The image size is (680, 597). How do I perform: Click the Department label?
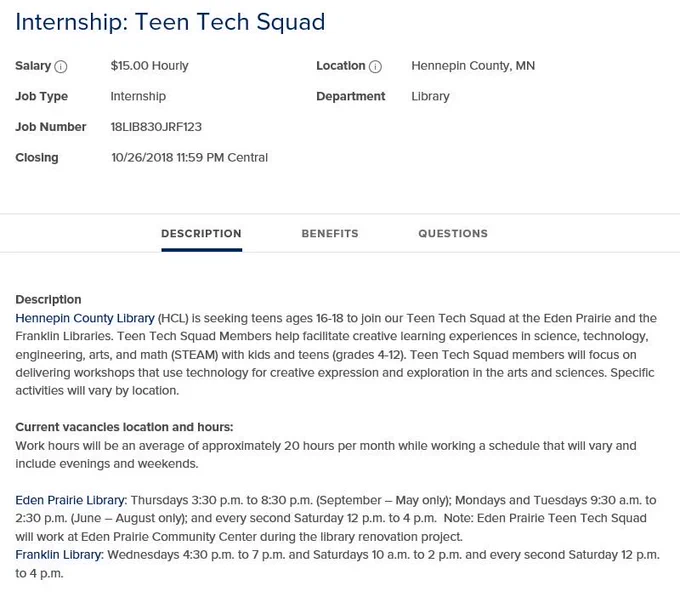[350, 96]
